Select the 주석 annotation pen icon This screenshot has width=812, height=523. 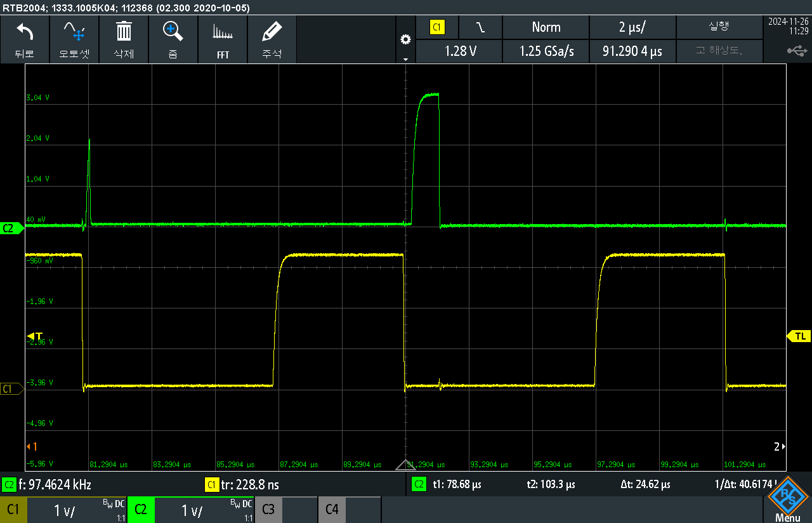point(272,39)
